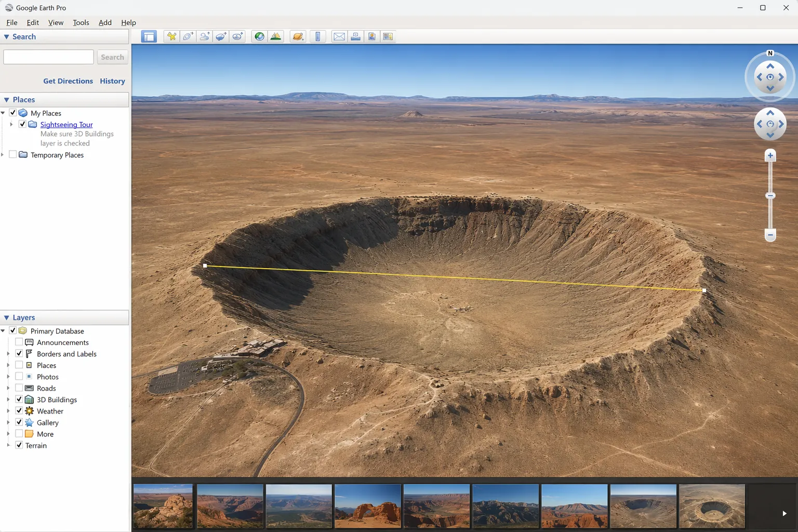Open the Edit menu
Image resolution: width=798 pixels, height=532 pixels.
33,22
